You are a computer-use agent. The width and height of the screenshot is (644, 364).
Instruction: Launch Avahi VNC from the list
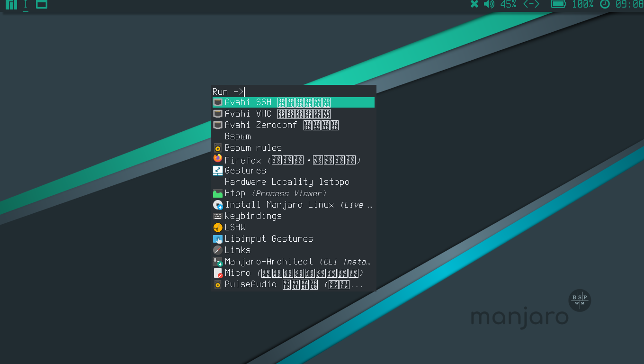click(294, 114)
